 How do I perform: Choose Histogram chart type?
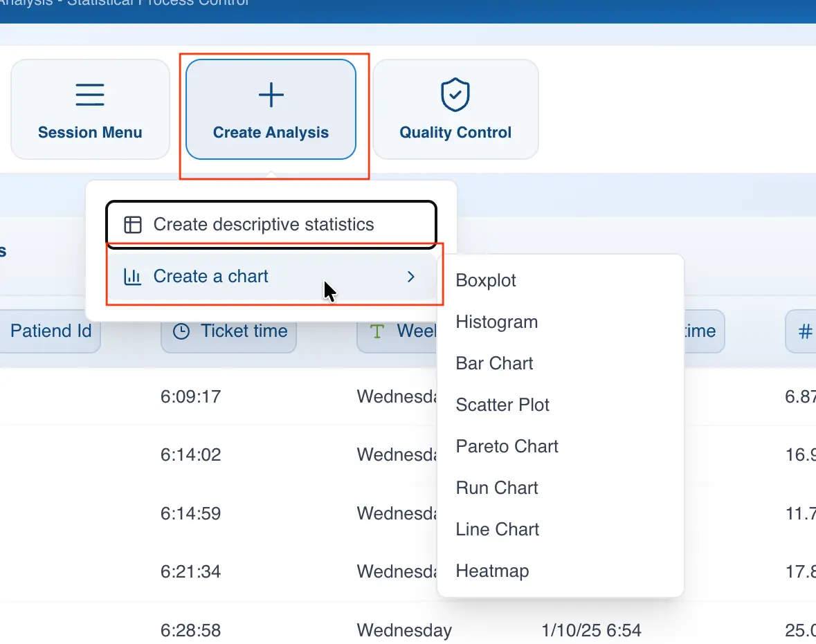coord(496,322)
